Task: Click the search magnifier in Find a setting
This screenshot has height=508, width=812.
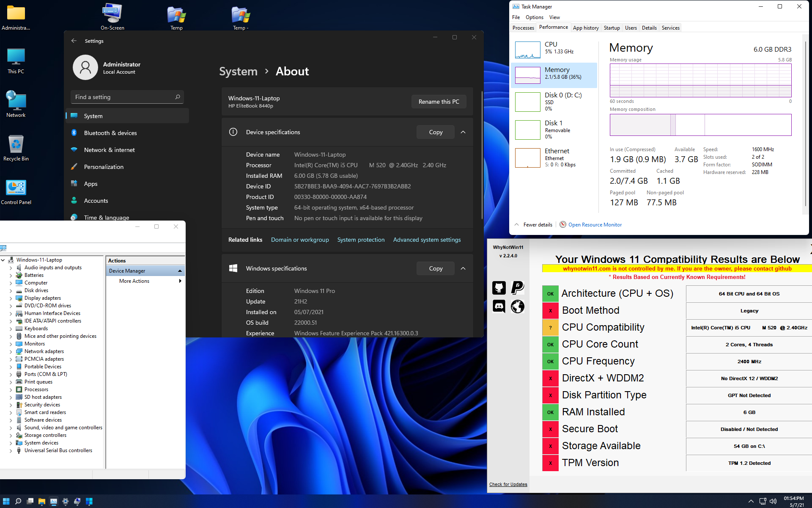Action: pos(178,97)
